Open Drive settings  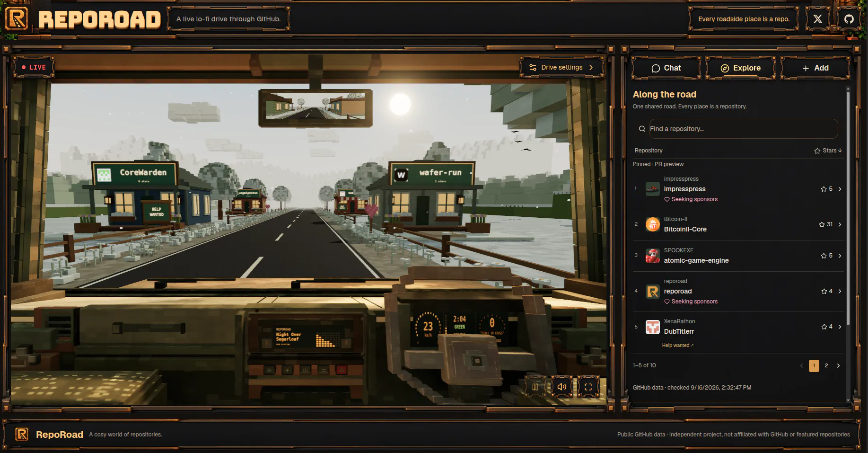click(x=561, y=67)
